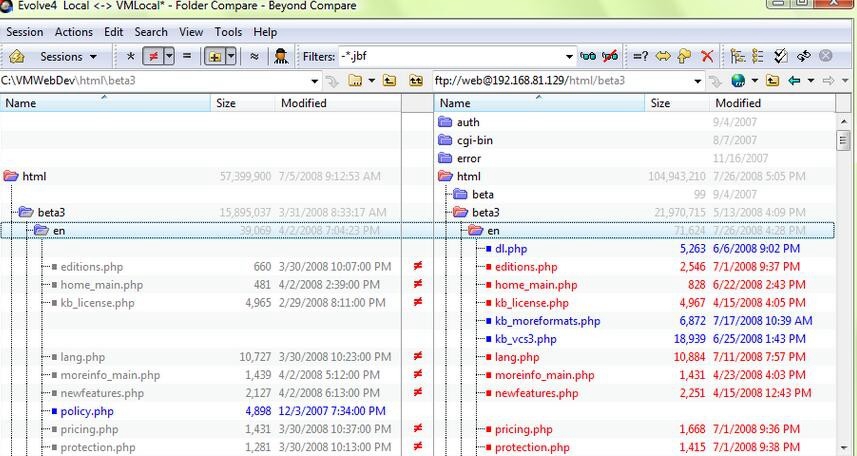Click the red X Delete icon

[707, 56]
